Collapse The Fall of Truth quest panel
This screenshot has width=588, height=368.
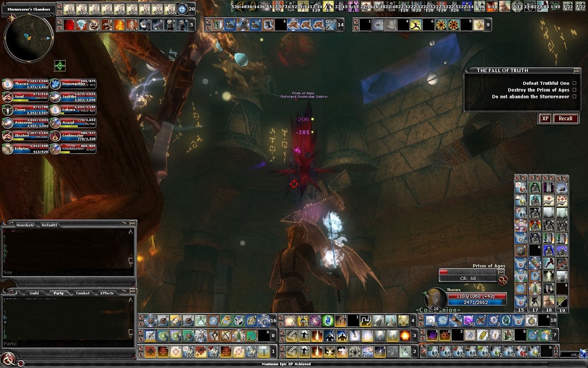tap(577, 71)
